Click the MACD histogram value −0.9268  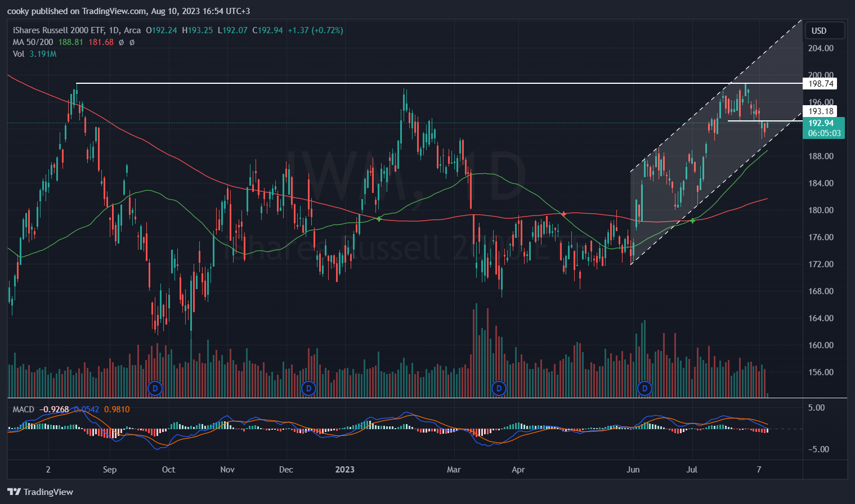tap(54, 409)
